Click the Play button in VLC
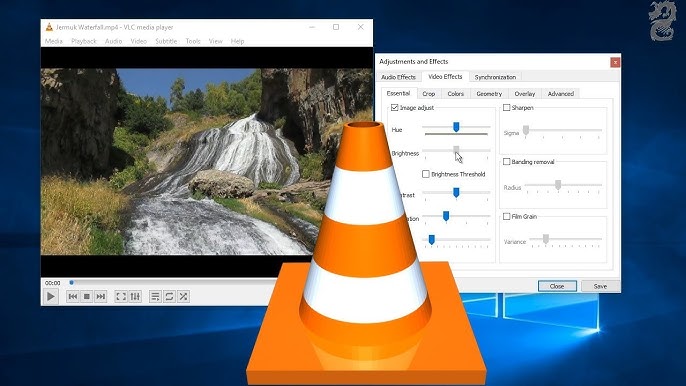 tap(51, 296)
